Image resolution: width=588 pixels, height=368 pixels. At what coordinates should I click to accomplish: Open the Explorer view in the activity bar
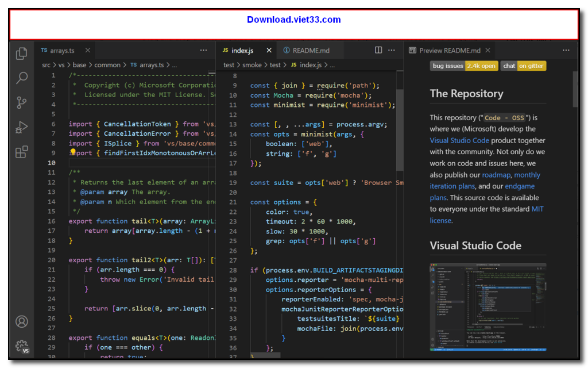pyautogui.click(x=21, y=53)
